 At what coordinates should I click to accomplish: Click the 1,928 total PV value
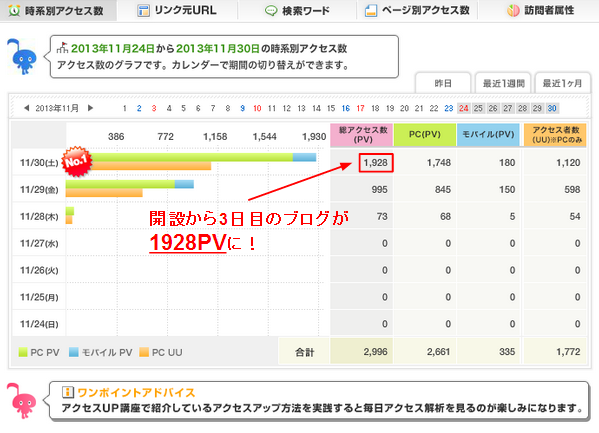(376, 163)
